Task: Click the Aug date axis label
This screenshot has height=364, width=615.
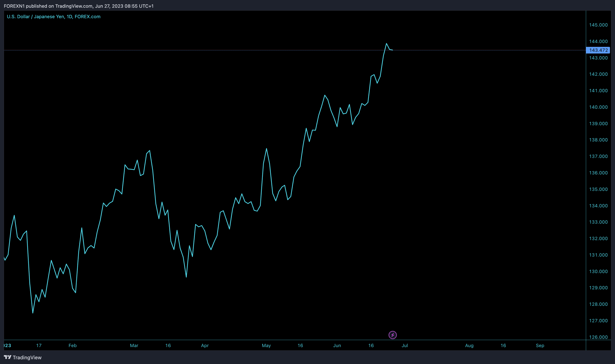Action: point(469,345)
